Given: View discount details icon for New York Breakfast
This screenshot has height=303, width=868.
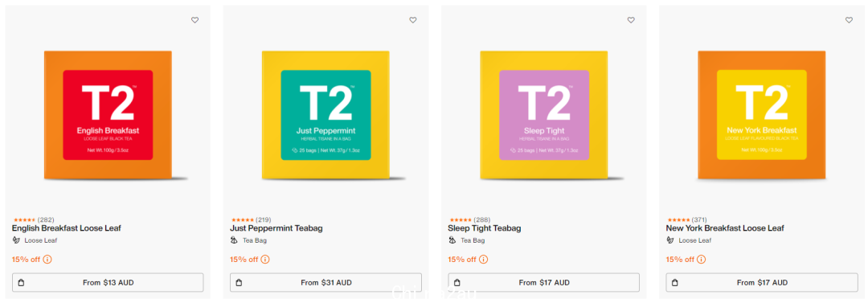Looking at the screenshot, I should click(x=702, y=260).
